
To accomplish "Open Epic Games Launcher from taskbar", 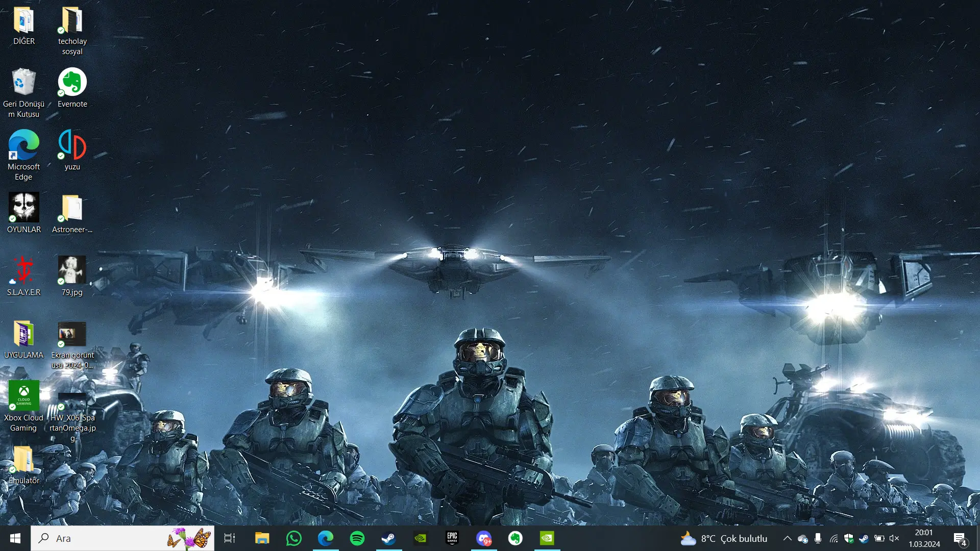I will click(x=452, y=538).
